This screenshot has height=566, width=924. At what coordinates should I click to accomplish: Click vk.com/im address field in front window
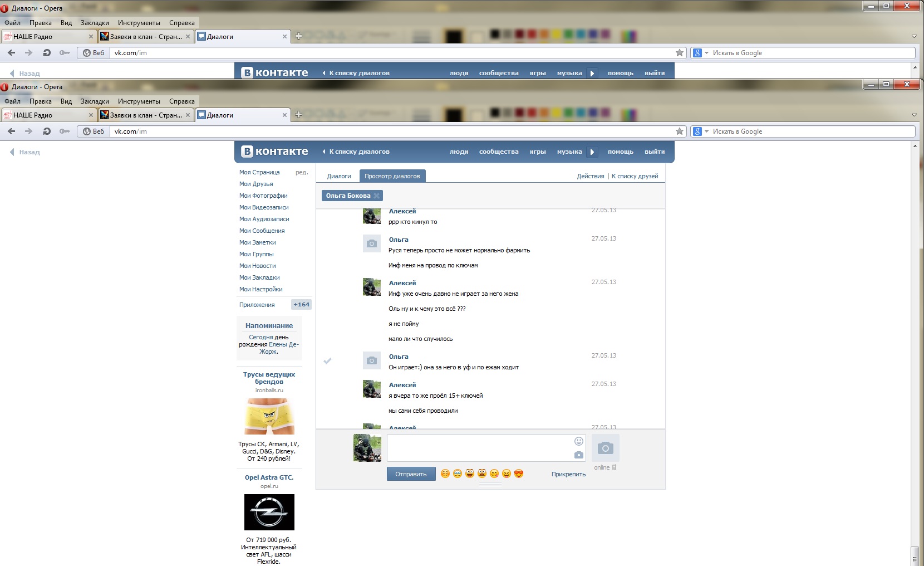[392, 131]
